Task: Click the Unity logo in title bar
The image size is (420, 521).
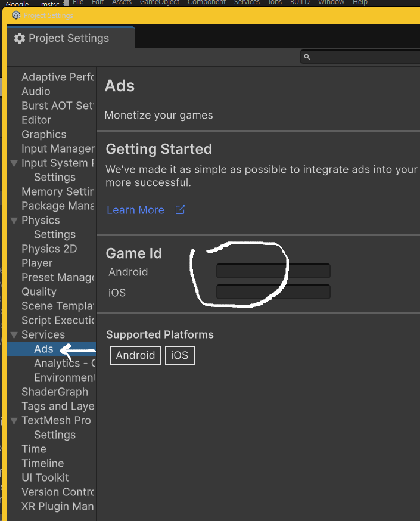Action: pos(16,15)
